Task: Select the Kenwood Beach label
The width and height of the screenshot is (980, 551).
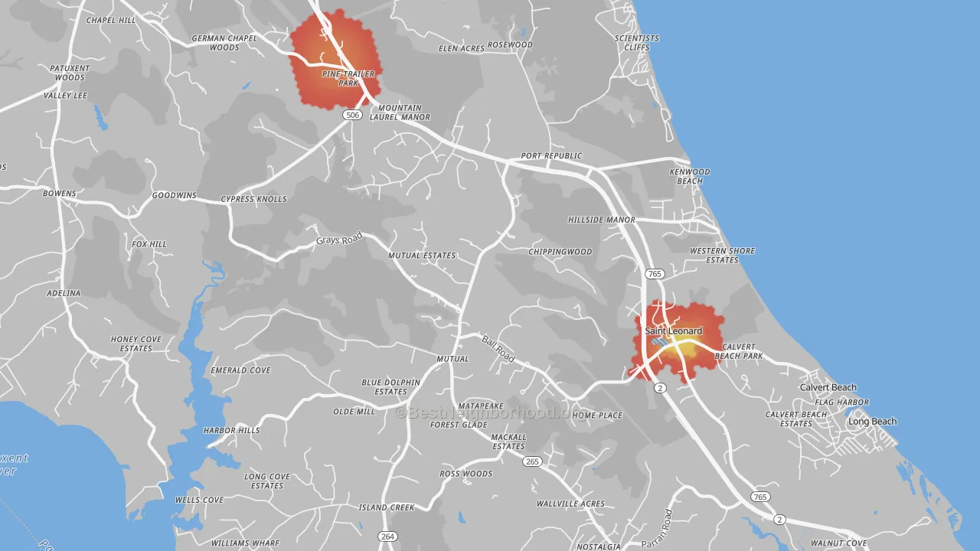Action: (690, 176)
